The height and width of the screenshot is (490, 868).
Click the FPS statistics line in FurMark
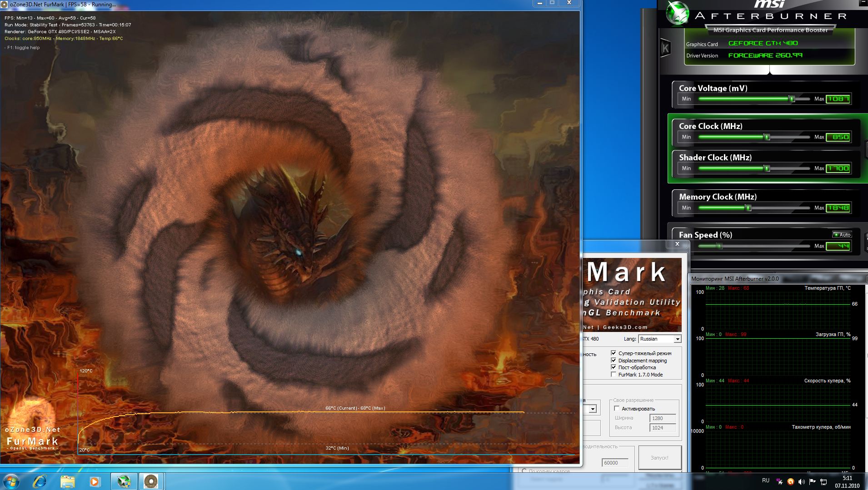[x=50, y=18]
